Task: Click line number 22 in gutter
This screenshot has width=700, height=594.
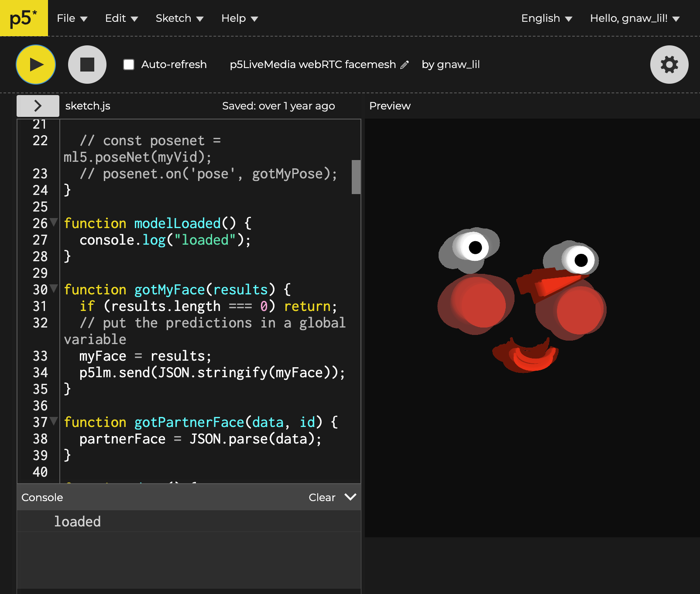Action: 40,140
